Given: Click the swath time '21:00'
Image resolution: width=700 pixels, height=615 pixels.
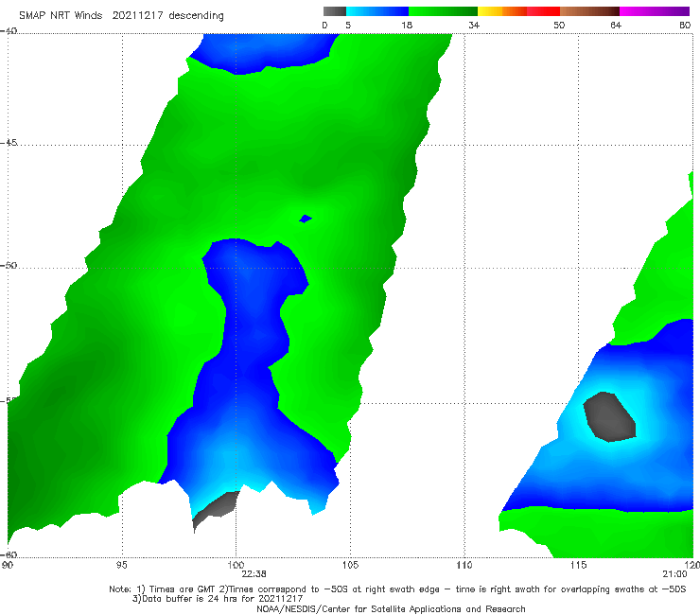Looking at the screenshot, I should [674, 574].
